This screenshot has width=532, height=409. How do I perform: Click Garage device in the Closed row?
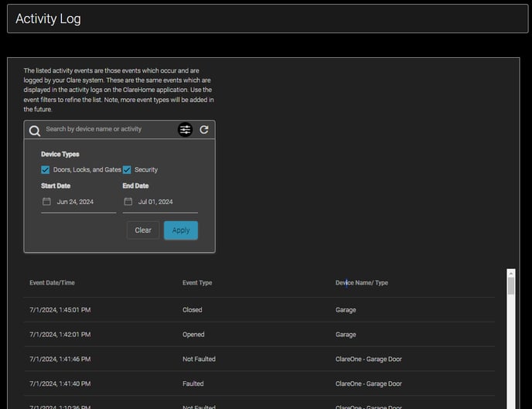coord(346,310)
